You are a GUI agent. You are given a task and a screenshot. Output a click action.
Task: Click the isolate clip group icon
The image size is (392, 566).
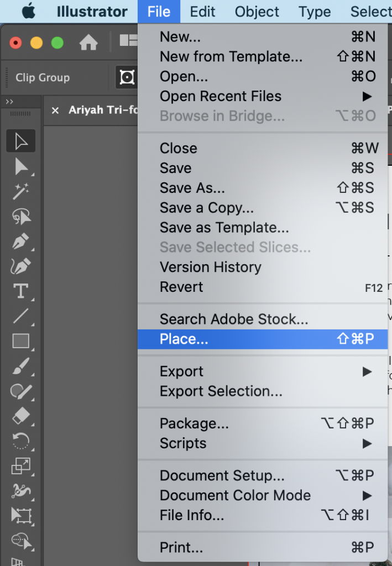(127, 77)
